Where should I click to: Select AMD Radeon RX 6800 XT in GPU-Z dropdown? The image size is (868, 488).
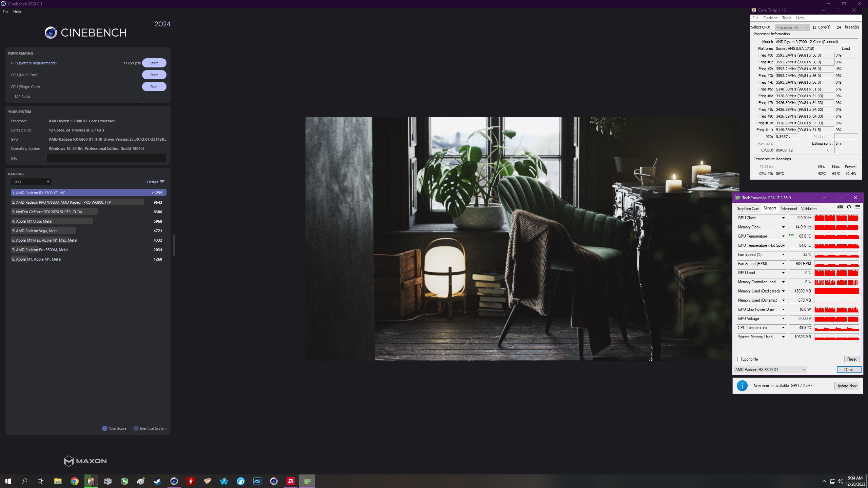(x=770, y=369)
